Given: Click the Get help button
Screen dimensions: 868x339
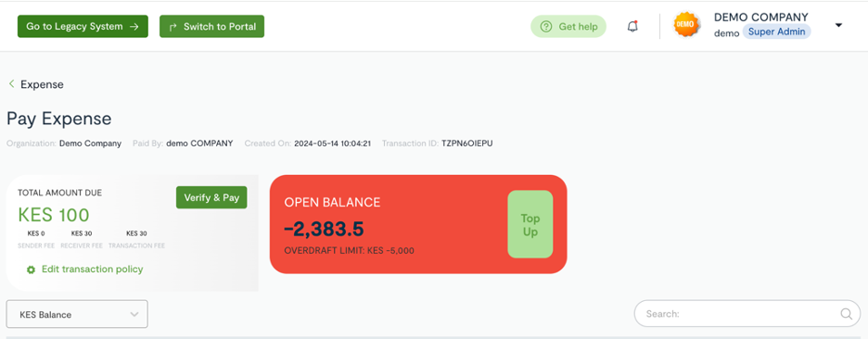Looking at the screenshot, I should tap(568, 27).
